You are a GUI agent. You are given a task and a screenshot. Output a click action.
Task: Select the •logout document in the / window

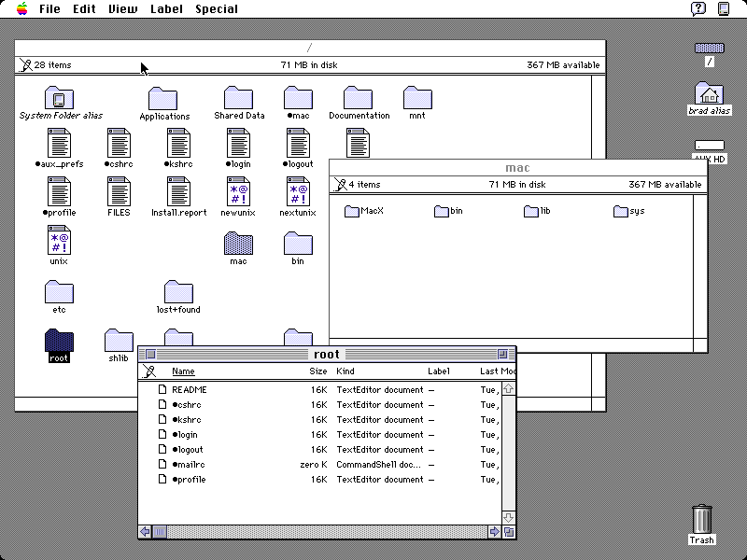coord(298,143)
